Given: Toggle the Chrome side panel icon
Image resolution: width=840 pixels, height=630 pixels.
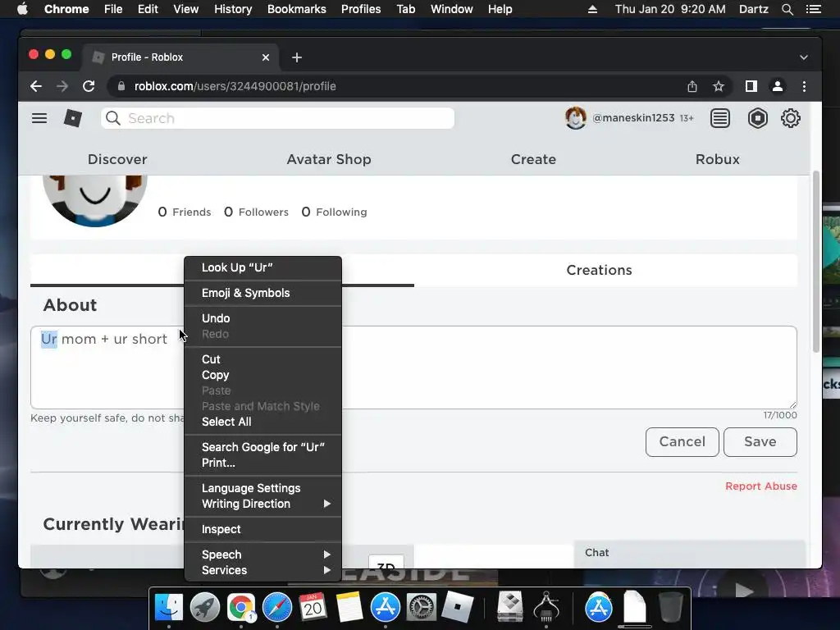Looking at the screenshot, I should click(x=751, y=86).
